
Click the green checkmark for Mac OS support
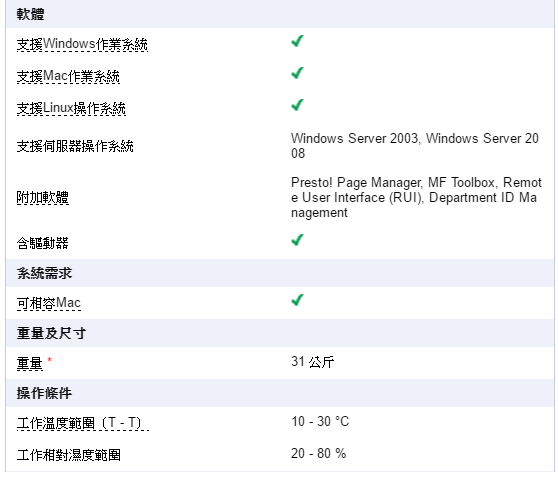298,73
